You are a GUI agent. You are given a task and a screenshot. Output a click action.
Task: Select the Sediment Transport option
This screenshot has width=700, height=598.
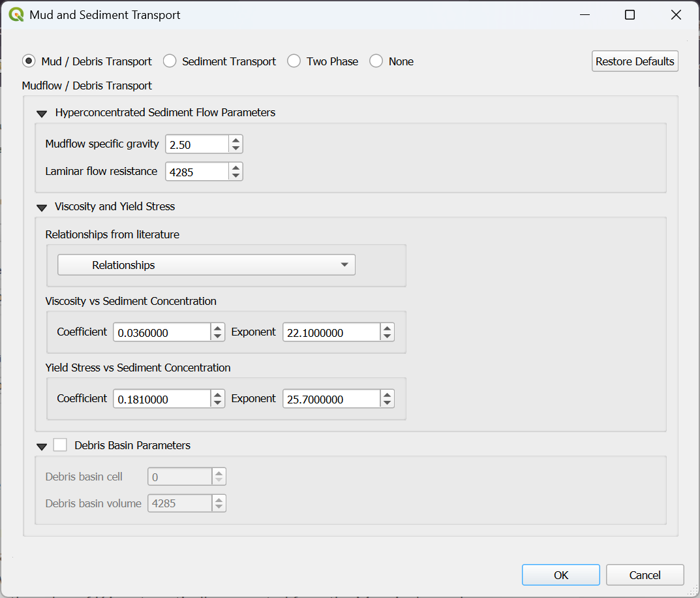click(x=170, y=61)
